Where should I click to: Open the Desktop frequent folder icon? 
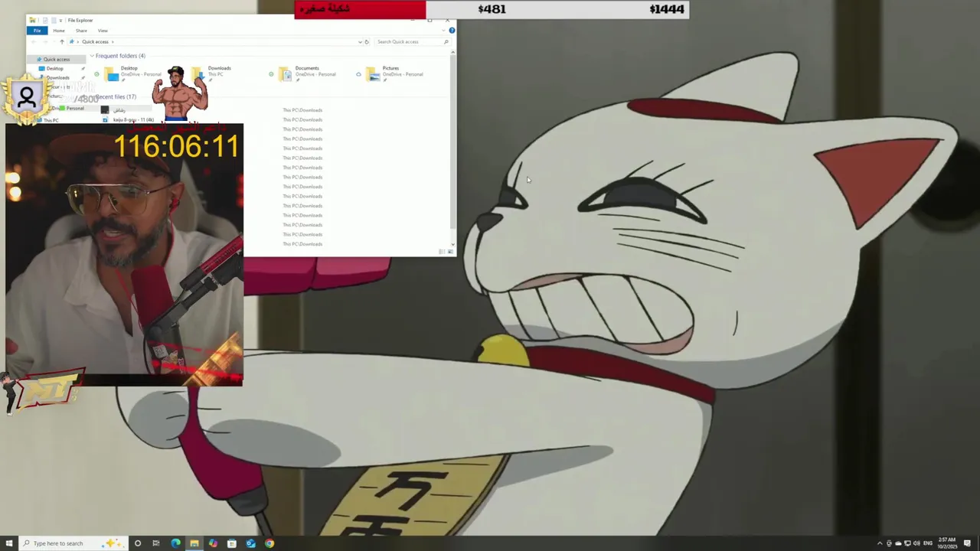coord(113,74)
